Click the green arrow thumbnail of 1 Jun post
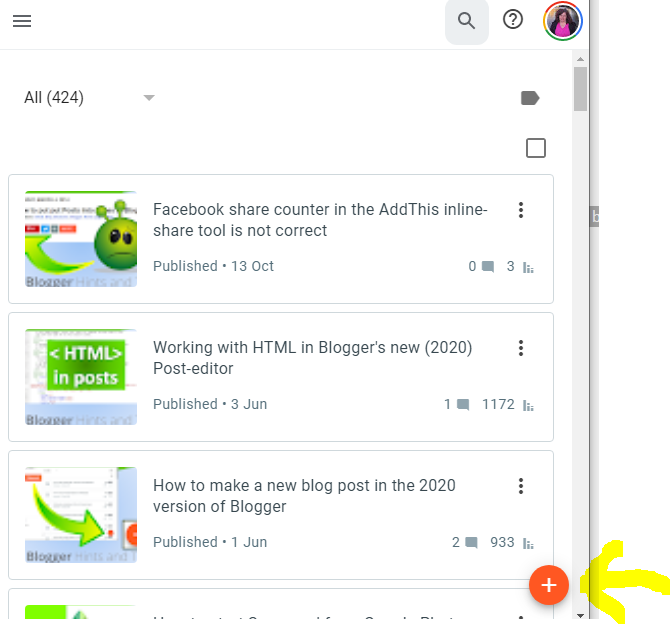Screen dimensions: 670x624 81,515
